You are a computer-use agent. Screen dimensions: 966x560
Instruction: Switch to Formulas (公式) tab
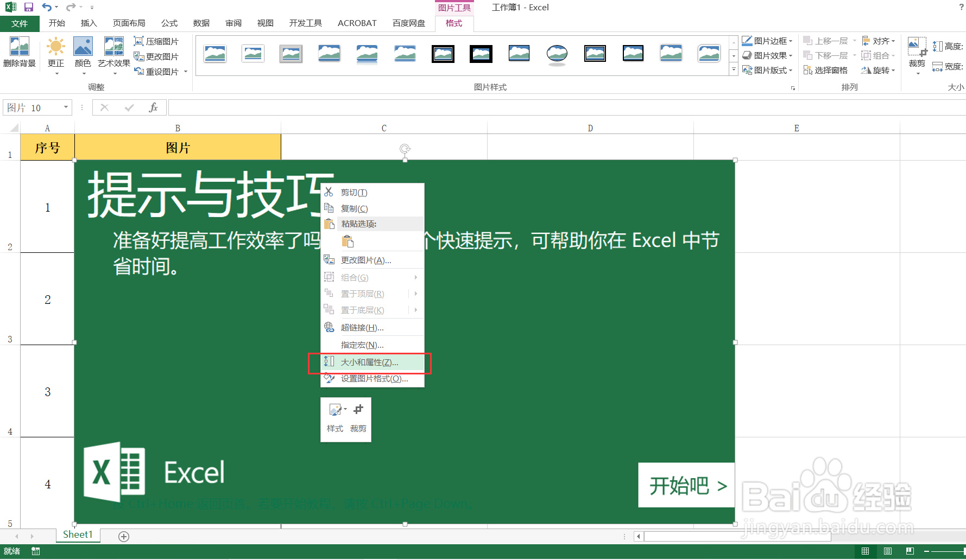click(x=169, y=23)
